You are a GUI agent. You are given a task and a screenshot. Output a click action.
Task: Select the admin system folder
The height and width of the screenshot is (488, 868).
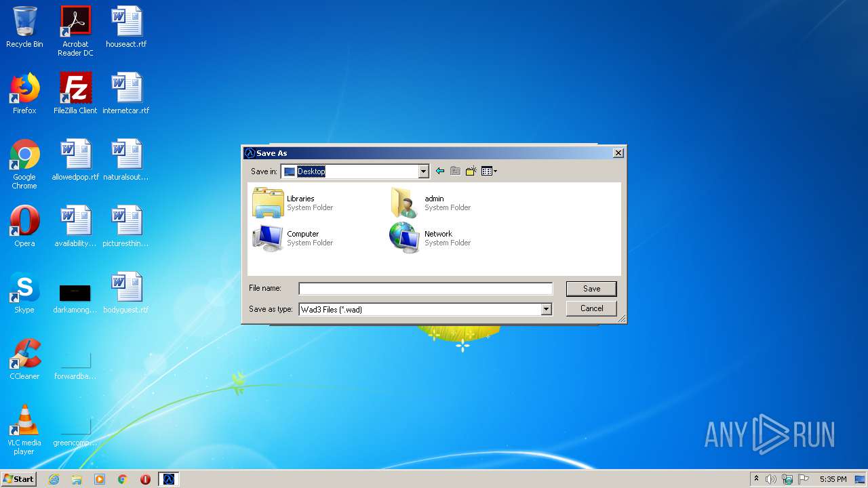click(x=431, y=203)
